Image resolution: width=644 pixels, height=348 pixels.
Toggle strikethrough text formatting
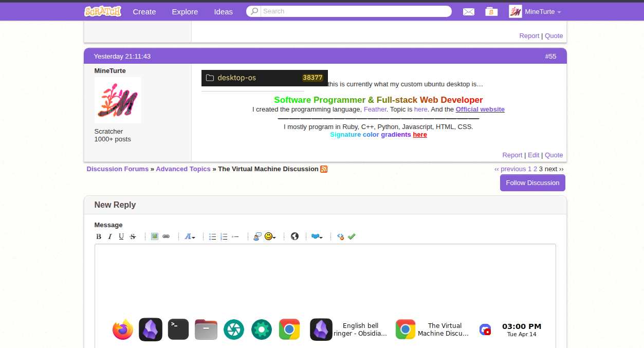(133, 236)
